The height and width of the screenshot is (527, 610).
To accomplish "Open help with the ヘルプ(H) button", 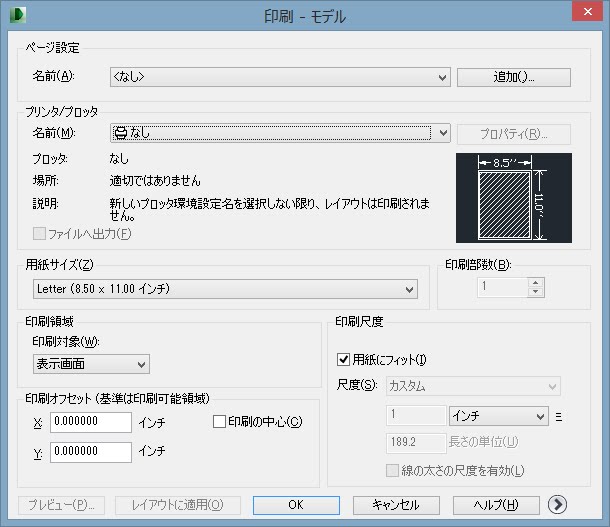I will (x=496, y=505).
